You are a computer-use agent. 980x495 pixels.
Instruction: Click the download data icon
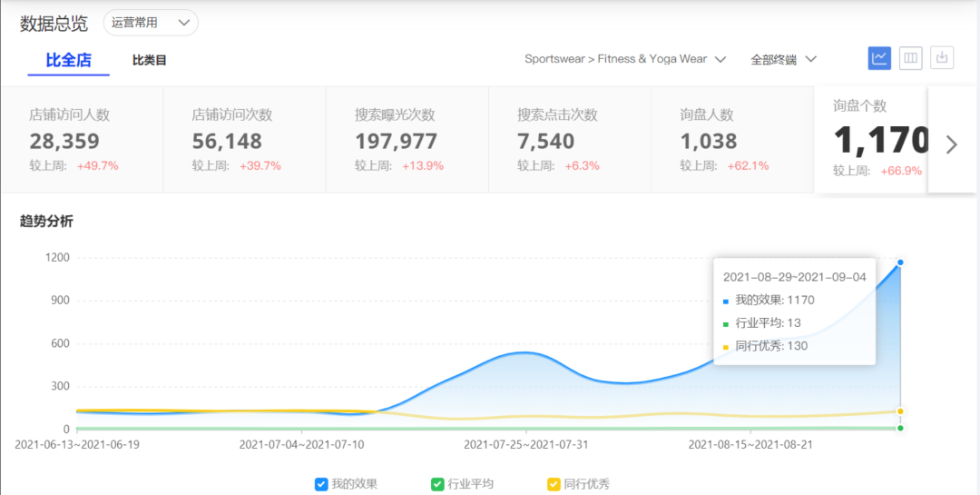click(x=942, y=58)
